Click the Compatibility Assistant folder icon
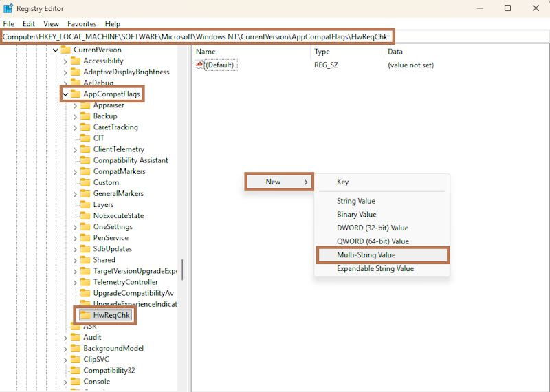 85,160
